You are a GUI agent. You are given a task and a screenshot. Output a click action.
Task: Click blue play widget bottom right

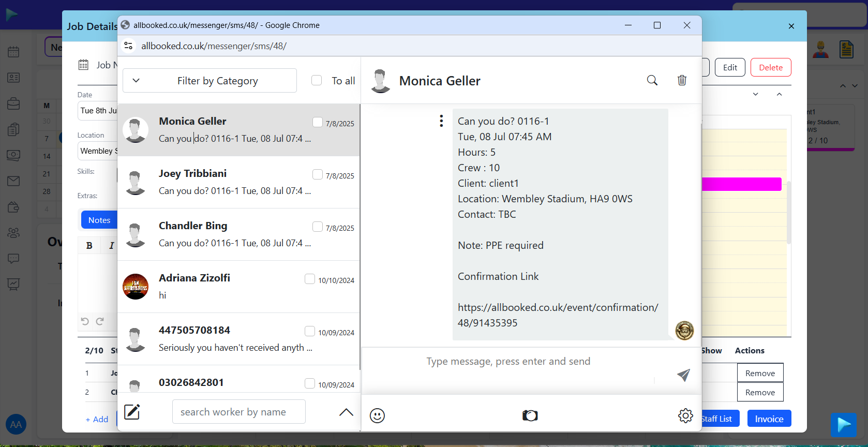[844, 425]
